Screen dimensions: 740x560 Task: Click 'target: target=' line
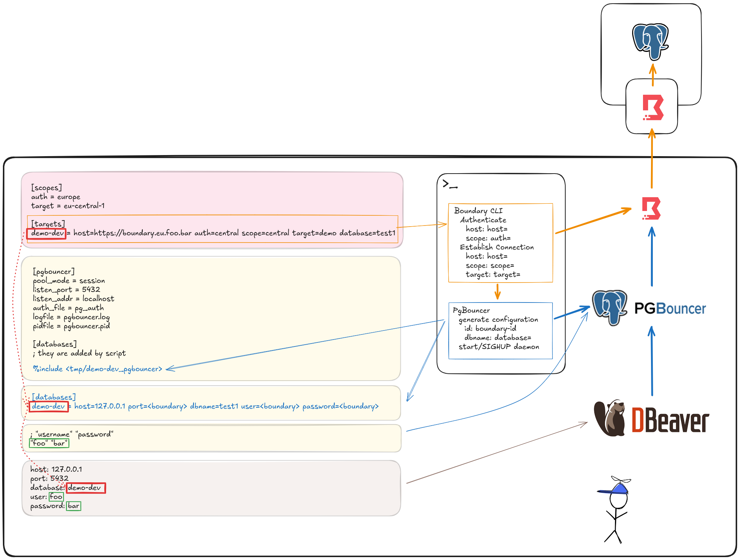[493, 275]
